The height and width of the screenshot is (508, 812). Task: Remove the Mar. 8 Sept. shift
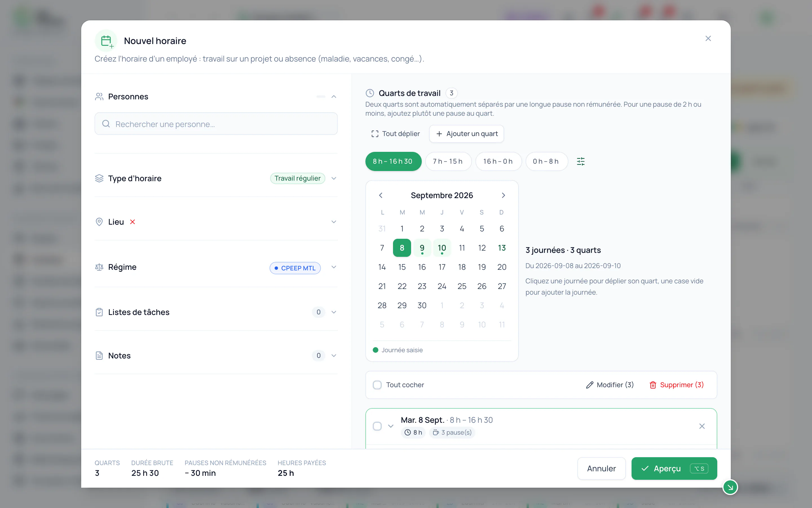pos(701,426)
